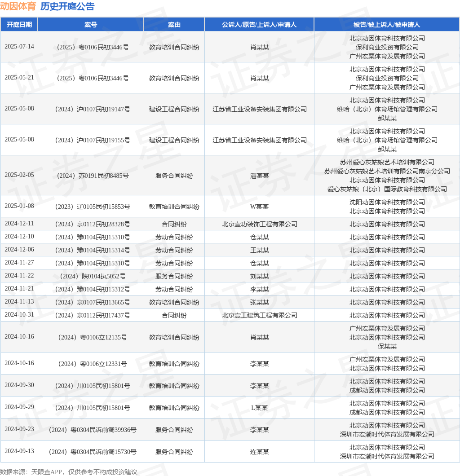The image size is (460, 476).
Task: Click plaintiff 王某某
Action: point(259,250)
